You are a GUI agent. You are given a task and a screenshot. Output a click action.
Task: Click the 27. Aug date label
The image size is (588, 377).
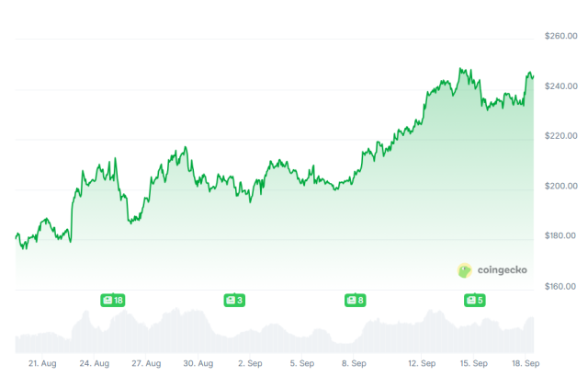pos(147,363)
